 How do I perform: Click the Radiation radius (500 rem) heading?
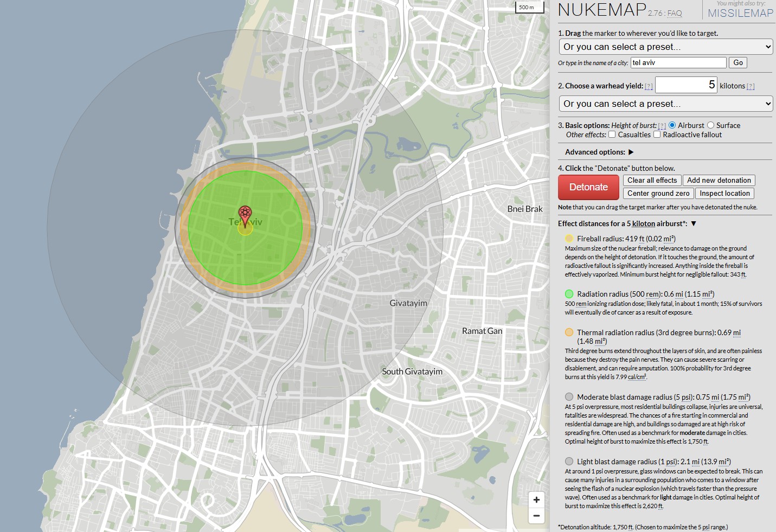(646, 294)
